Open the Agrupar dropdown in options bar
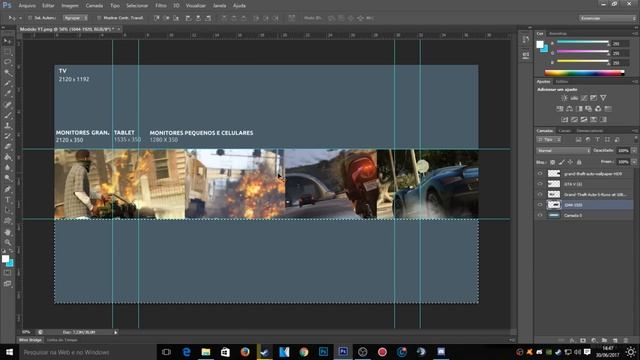640x360 pixels. tap(75, 18)
